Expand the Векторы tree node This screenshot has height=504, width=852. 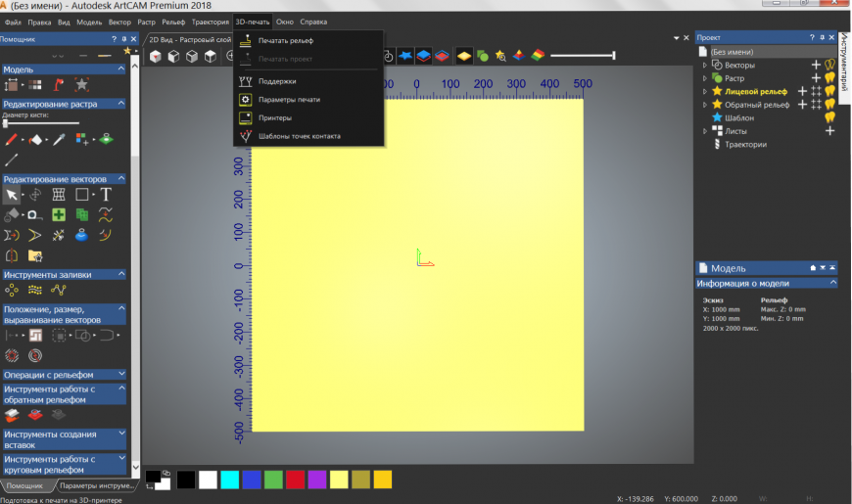(705, 66)
